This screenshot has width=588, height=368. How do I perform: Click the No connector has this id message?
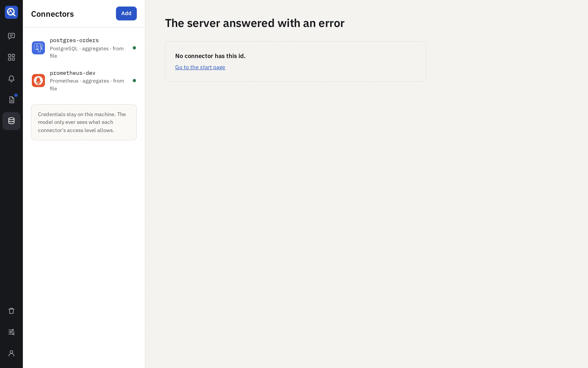click(210, 56)
